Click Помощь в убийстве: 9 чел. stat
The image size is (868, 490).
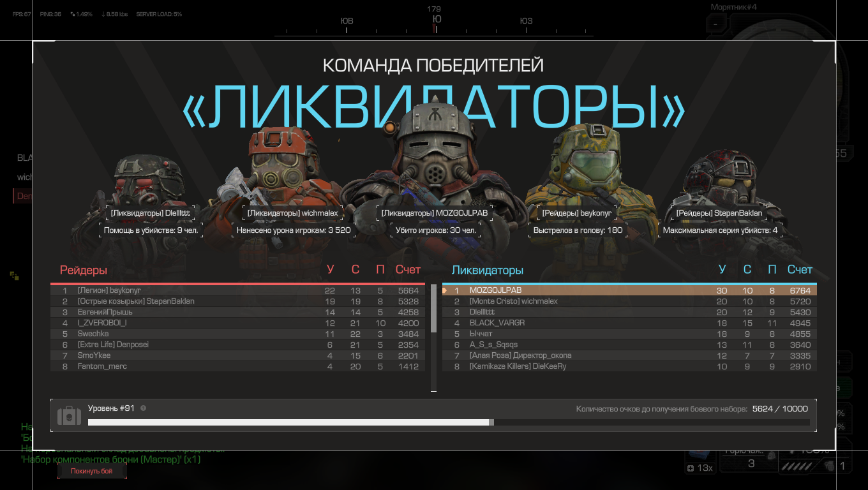(151, 230)
